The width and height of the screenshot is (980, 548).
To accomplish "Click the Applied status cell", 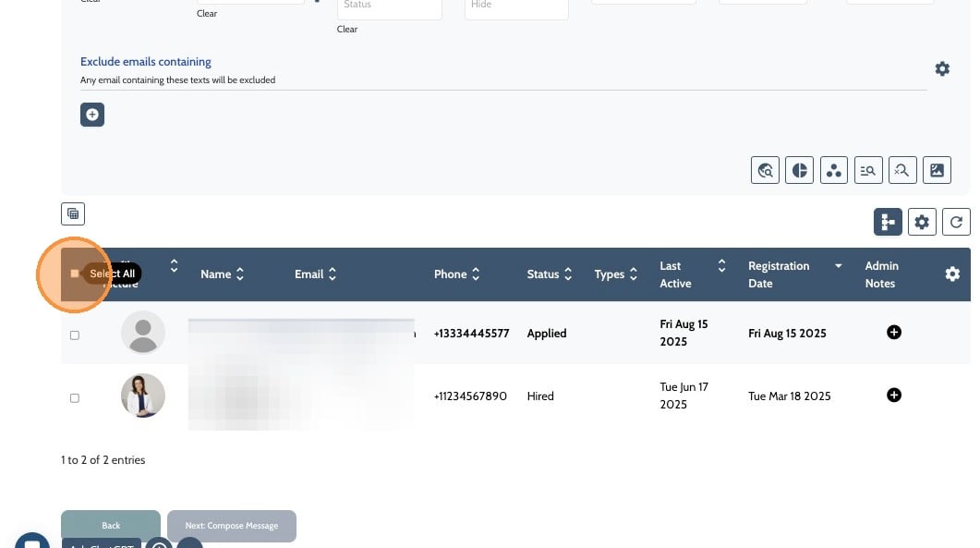I will coord(546,334).
